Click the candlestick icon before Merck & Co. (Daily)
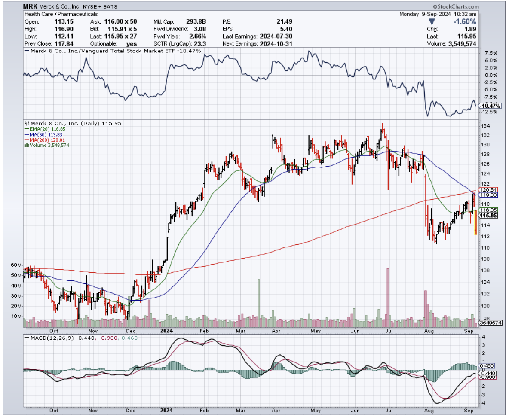 coord(27,123)
